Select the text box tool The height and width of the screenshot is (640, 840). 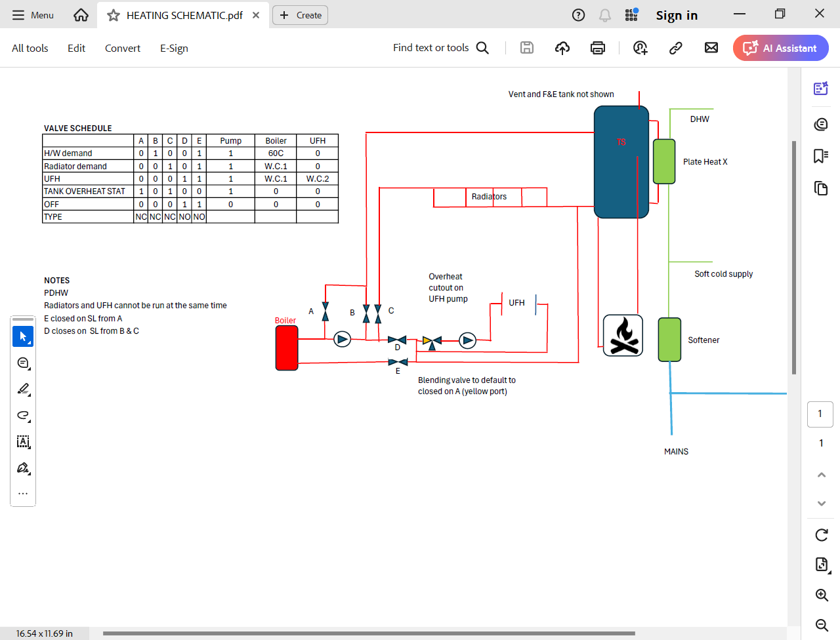coord(23,442)
